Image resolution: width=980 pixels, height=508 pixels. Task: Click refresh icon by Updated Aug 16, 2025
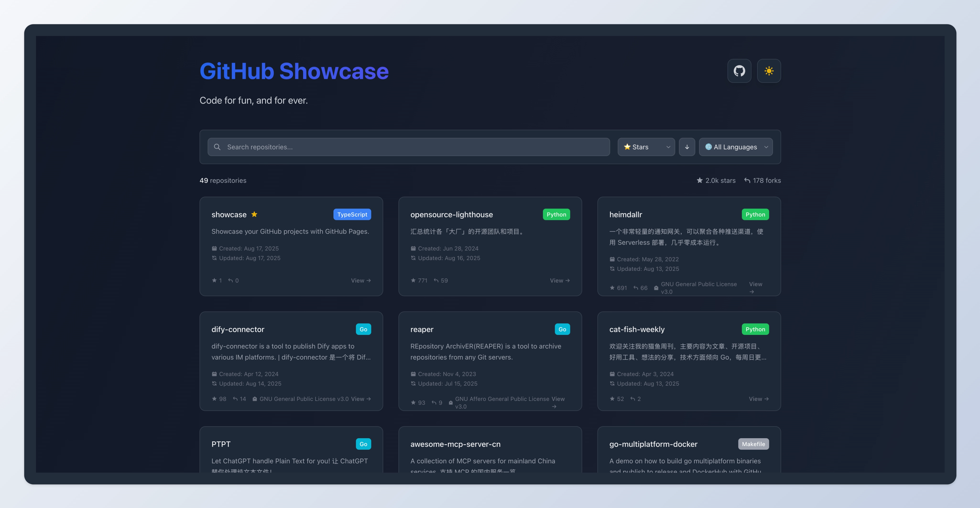(x=413, y=258)
